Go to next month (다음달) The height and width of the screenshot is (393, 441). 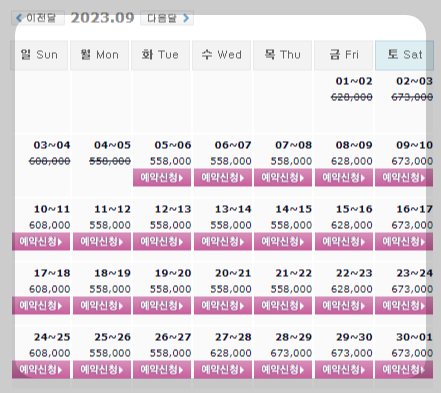click(x=167, y=18)
